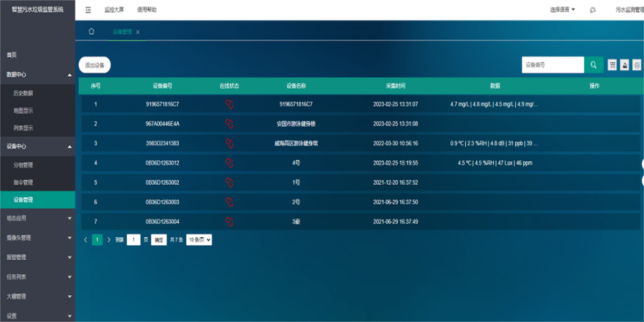This screenshot has width=644, height=322.
Task: Click the online status icon in row 4
Action: tap(229, 163)
